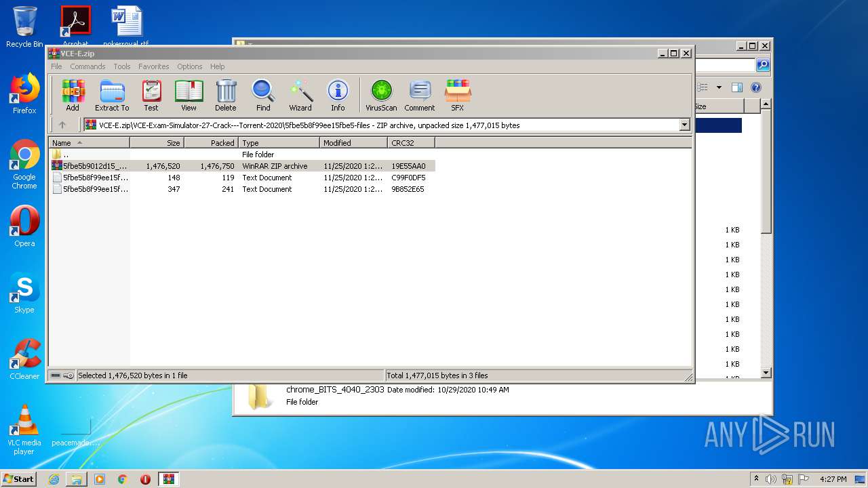Click the WinRAR taskbar button
Screen dimensions: 868x488
click(168, 479)
